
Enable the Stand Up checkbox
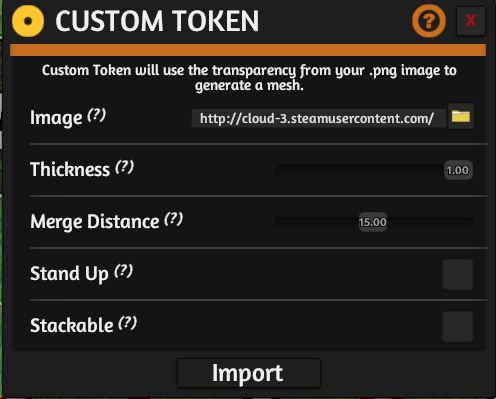click(458, 275)
